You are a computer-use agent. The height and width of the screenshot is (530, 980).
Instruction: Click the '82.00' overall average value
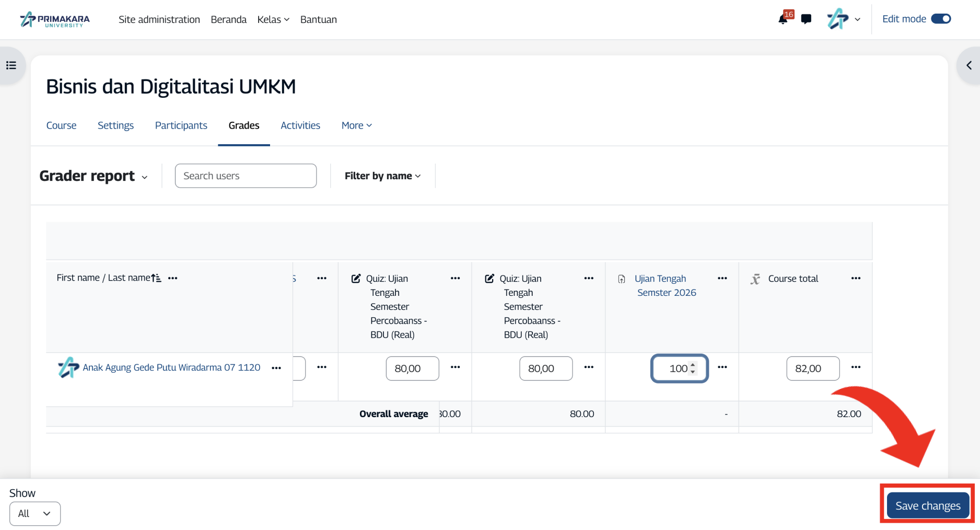tap(849, 414)
